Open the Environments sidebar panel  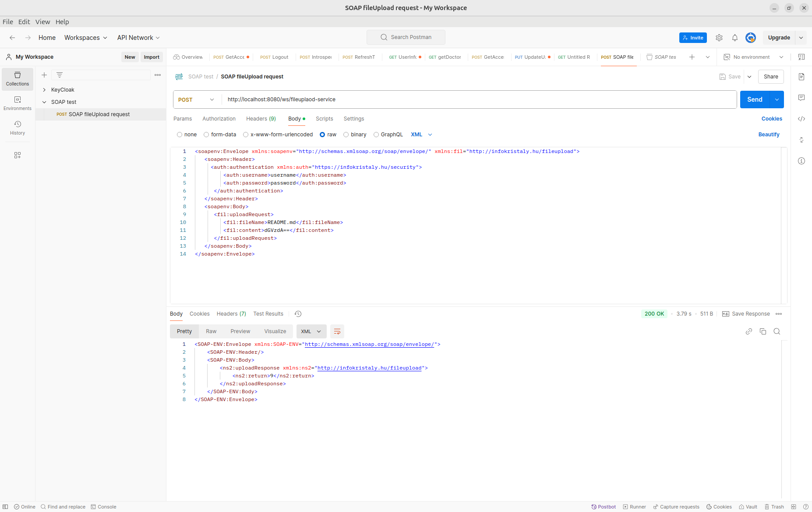point(18,103)
